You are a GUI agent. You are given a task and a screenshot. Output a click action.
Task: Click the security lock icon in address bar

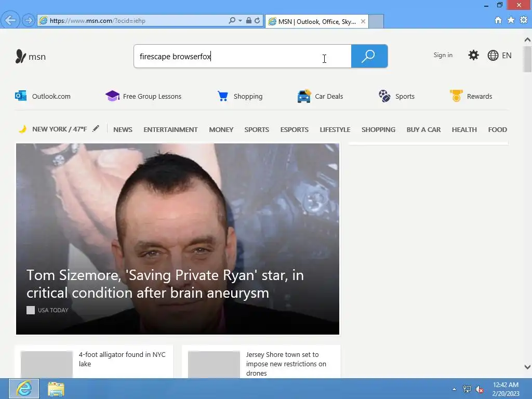[x=249, y=20]
